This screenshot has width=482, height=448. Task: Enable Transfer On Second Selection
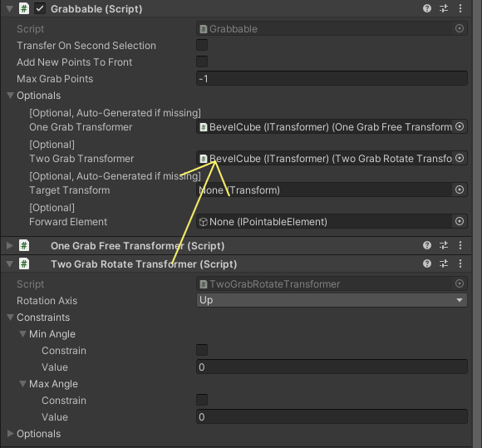click(202, 45)
